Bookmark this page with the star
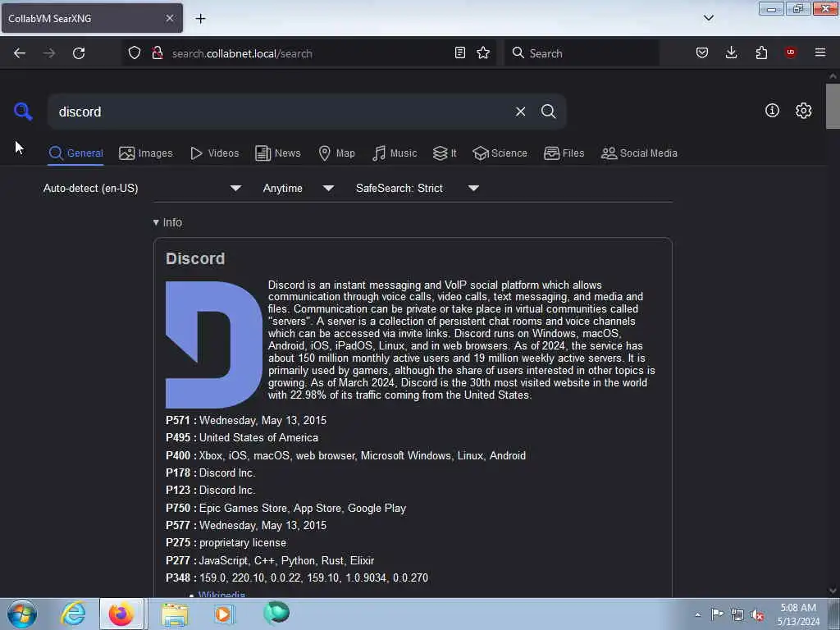 click(483, 53)
